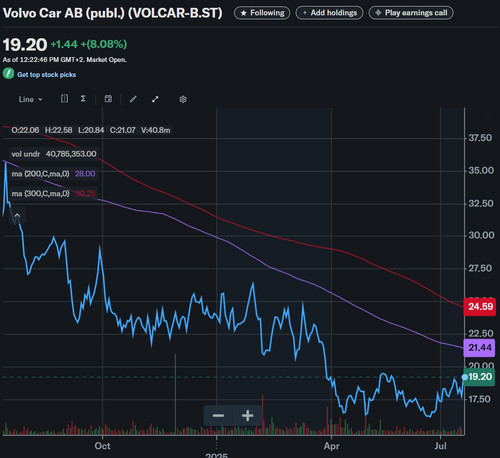Click the purple 21.44 price tag

coord(479,348)
